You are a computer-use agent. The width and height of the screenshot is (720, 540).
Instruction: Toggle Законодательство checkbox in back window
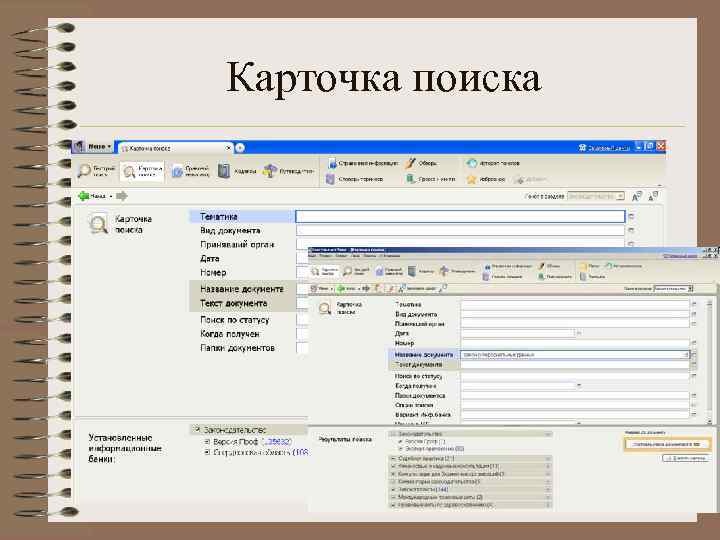pos(197,430)
